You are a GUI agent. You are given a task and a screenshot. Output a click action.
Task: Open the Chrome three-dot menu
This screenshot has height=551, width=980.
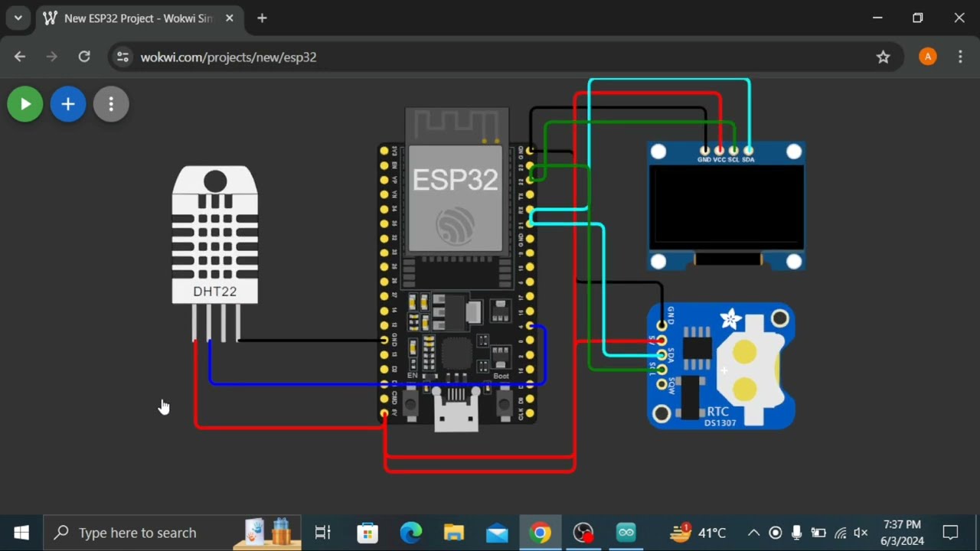tap(960, 57)
